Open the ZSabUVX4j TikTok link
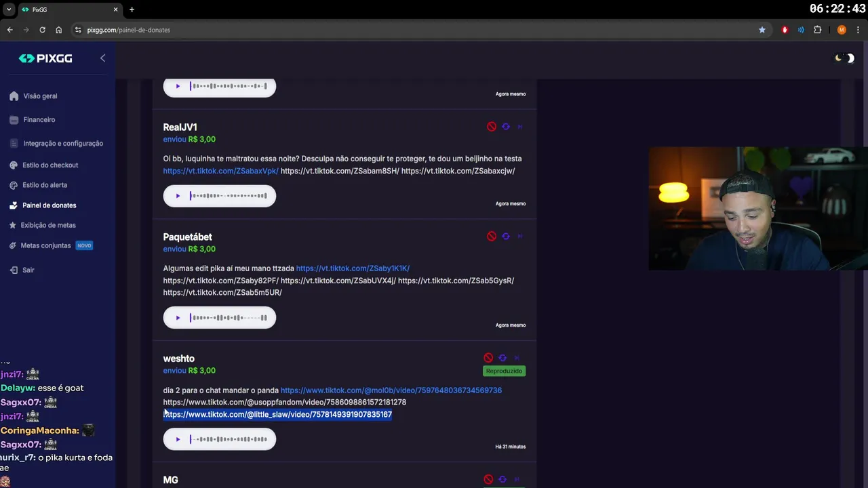868x488 pixels. tap(338, 281)
